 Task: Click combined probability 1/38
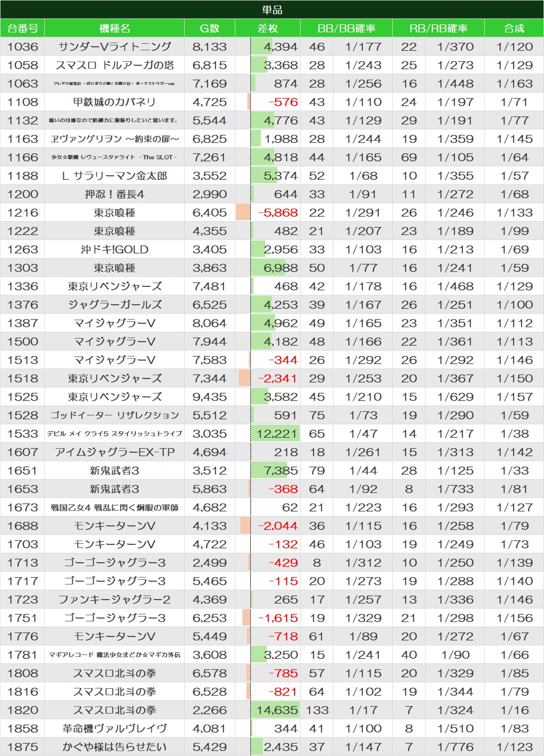(x=515, y=434)
